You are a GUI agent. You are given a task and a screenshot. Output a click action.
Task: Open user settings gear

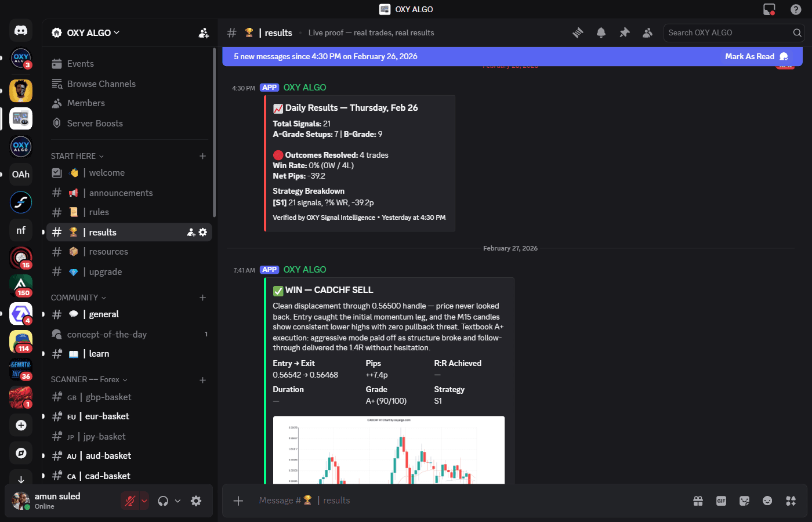click(196, 501)
